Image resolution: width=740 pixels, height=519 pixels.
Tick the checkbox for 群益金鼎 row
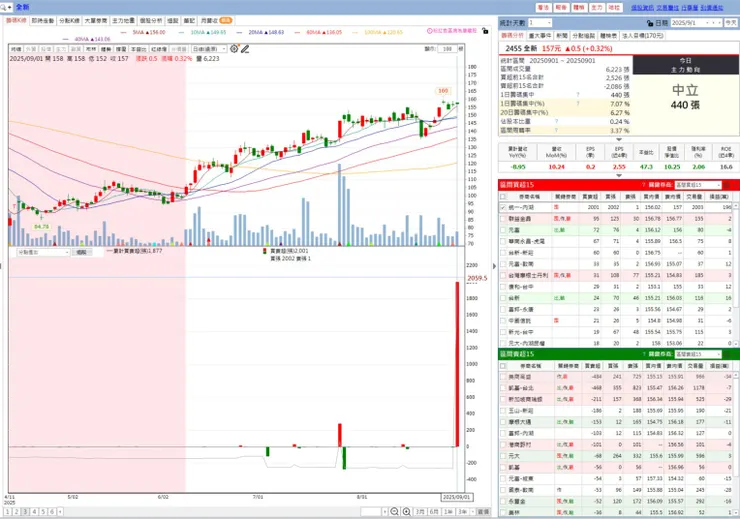pyautogui.click(x=503, y=218)
